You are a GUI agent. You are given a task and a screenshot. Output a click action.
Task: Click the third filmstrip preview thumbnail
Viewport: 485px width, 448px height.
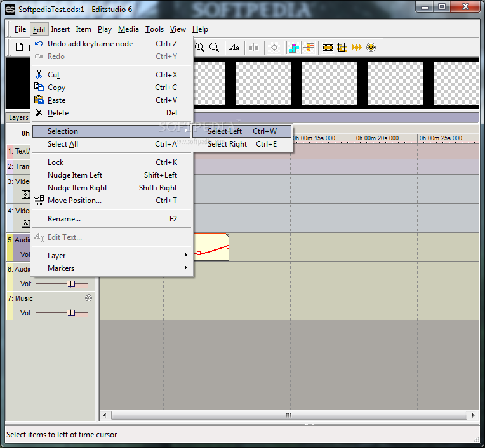coord(329,83)
